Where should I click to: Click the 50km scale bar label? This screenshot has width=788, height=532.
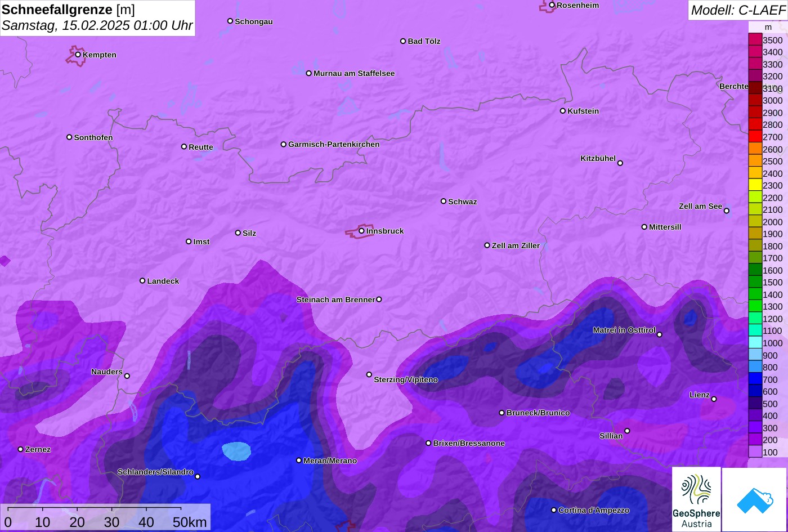pos(190,522)
